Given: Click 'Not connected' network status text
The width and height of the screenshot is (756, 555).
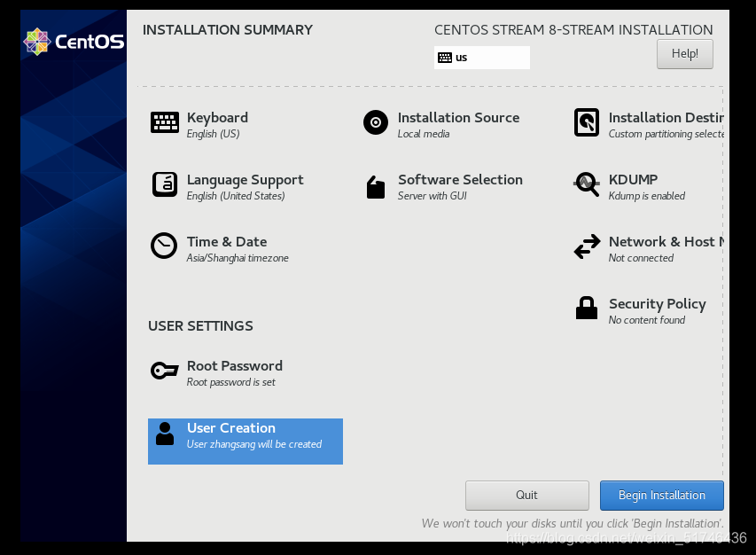Looking at the screenshot, I should (x=641, y=258).
